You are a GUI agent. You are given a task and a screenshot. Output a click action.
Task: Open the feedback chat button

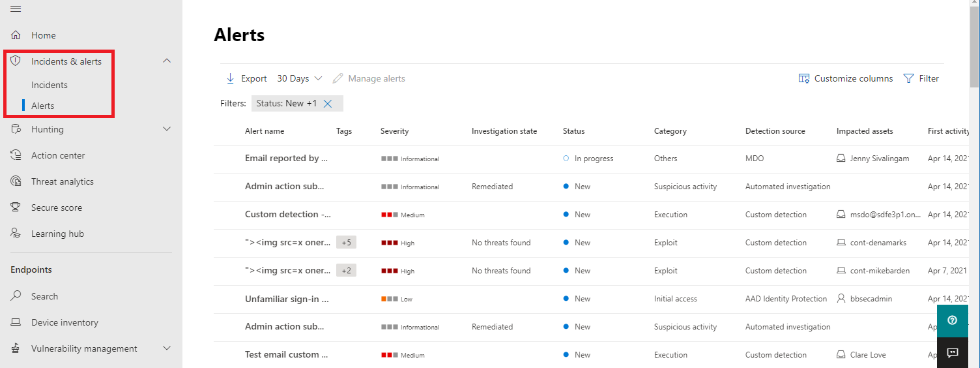tap(952, 352)
